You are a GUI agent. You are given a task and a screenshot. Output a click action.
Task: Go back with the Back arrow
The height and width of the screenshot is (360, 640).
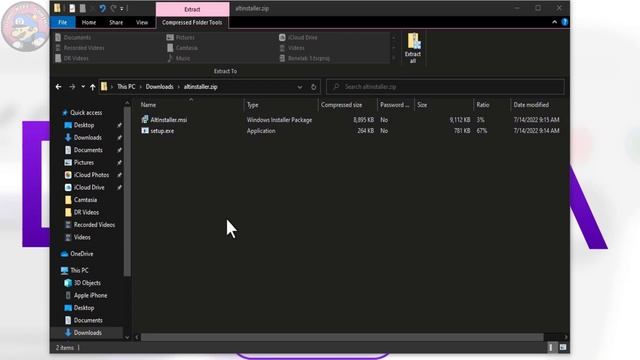point(58,87)
